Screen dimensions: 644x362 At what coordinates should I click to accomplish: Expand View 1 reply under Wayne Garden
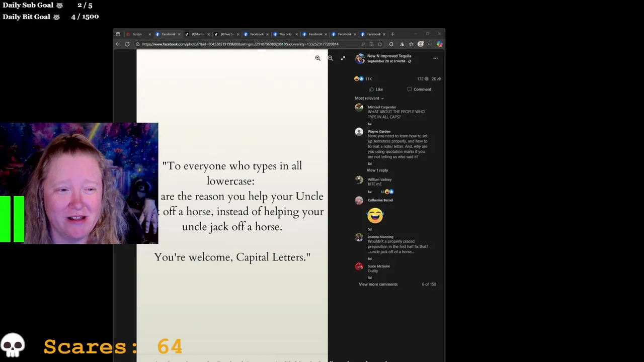[x=377, y=170]
